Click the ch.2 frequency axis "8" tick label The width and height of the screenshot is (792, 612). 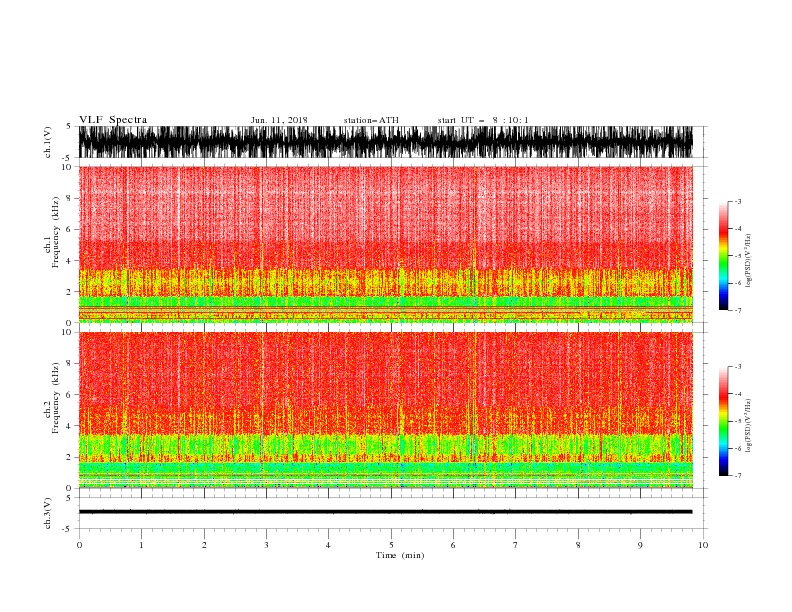point(69,364)
